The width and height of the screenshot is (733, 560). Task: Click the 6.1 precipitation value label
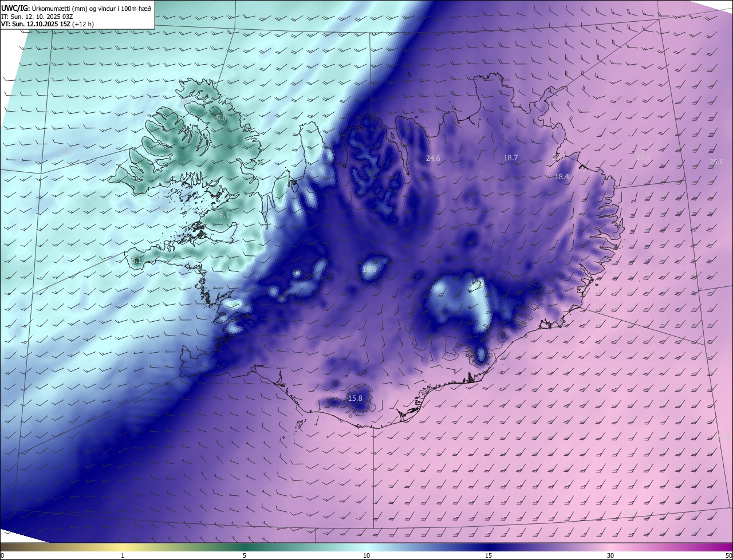tap(224, 215)
